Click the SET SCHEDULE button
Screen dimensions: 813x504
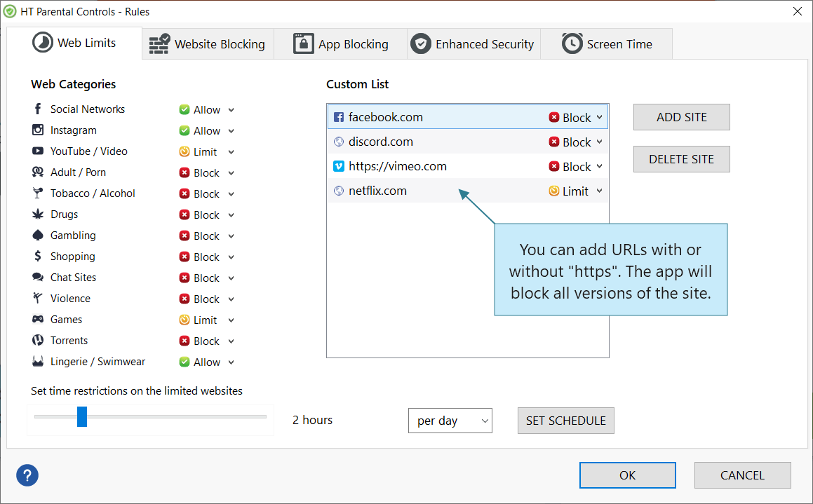click(565, 421)
